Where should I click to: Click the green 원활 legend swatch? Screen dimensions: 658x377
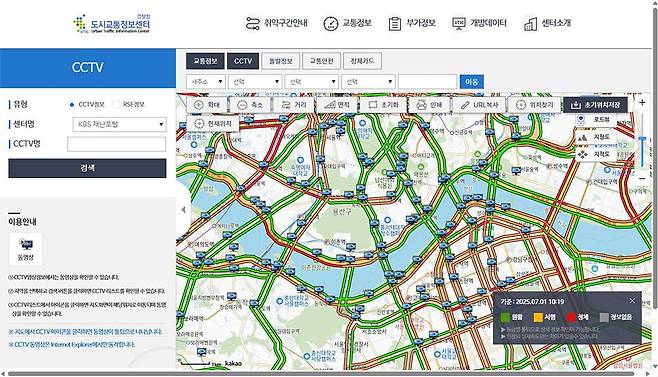[505, 317]
